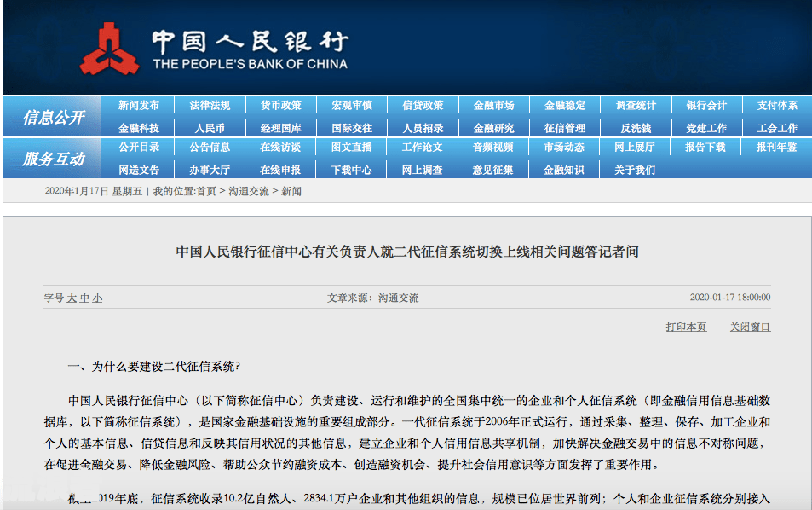Open 国际交往 link

[352, 128]
